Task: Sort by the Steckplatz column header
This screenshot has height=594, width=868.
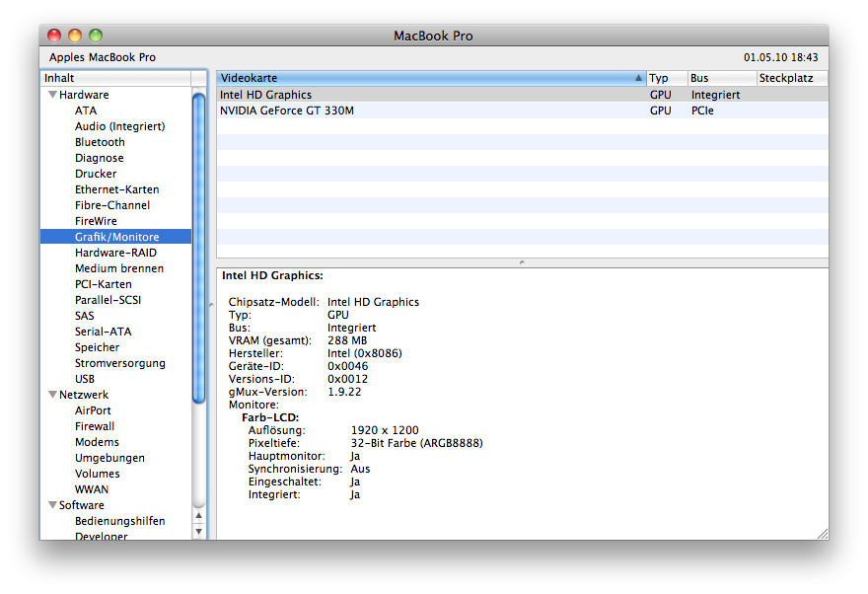Action: 792,78
